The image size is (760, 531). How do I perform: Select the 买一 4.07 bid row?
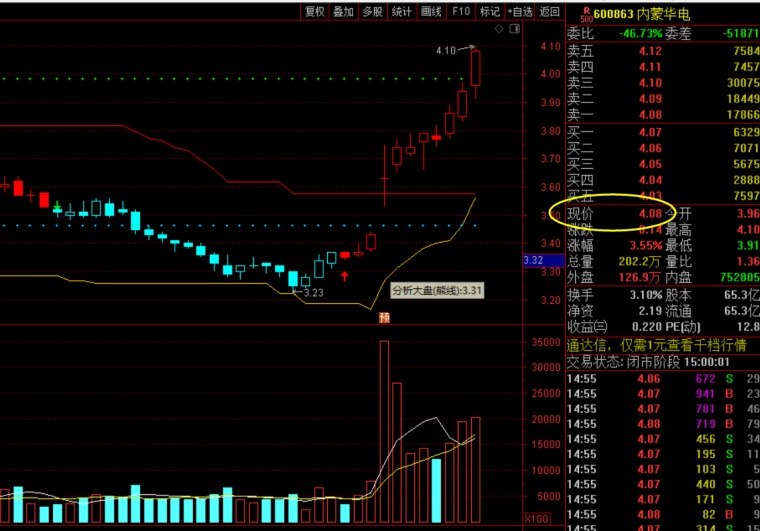pos(663,132)
